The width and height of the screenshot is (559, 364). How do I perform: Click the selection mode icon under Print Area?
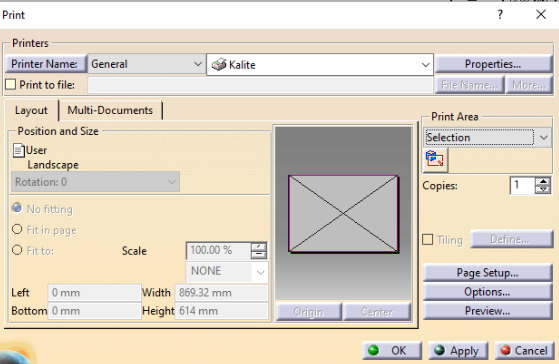tap(435, 159)
